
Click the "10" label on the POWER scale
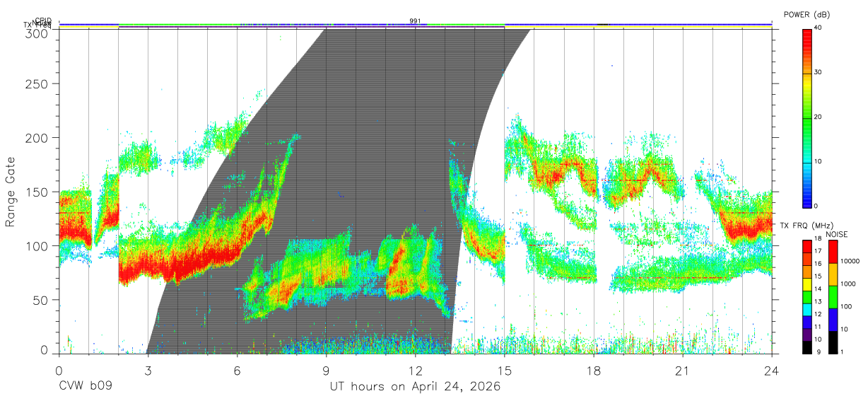click(818, 161)
